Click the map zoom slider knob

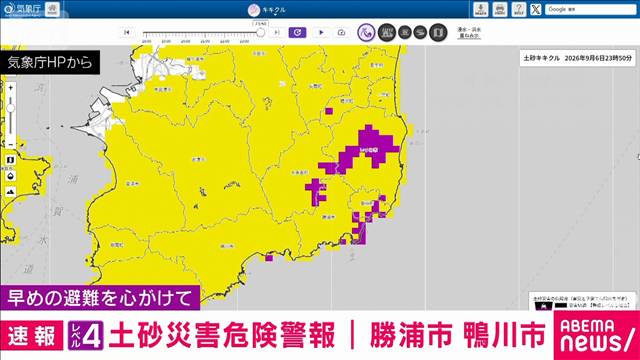coord(11,108)
